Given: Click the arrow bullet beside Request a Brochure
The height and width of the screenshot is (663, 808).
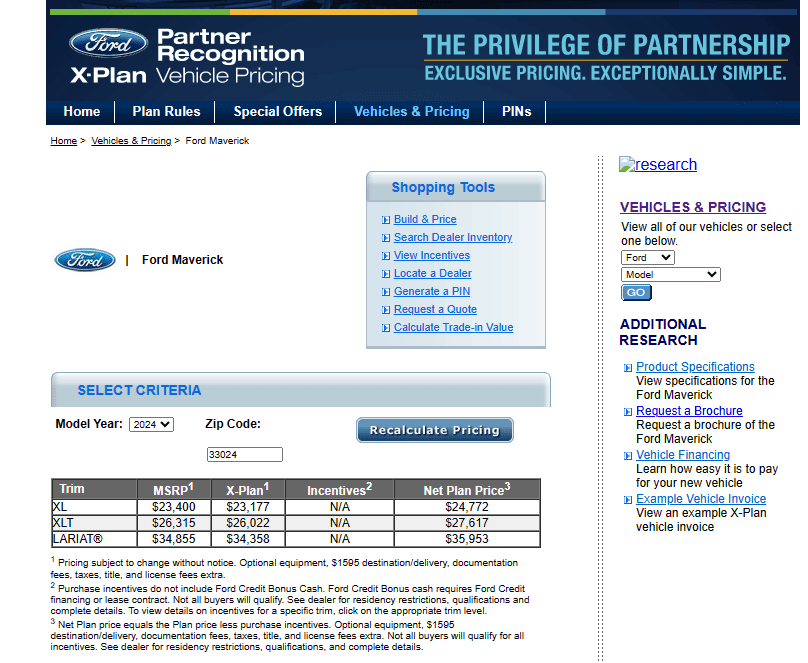Looking at the screenshot, I should pyautogui.click(x=628, y=412).
